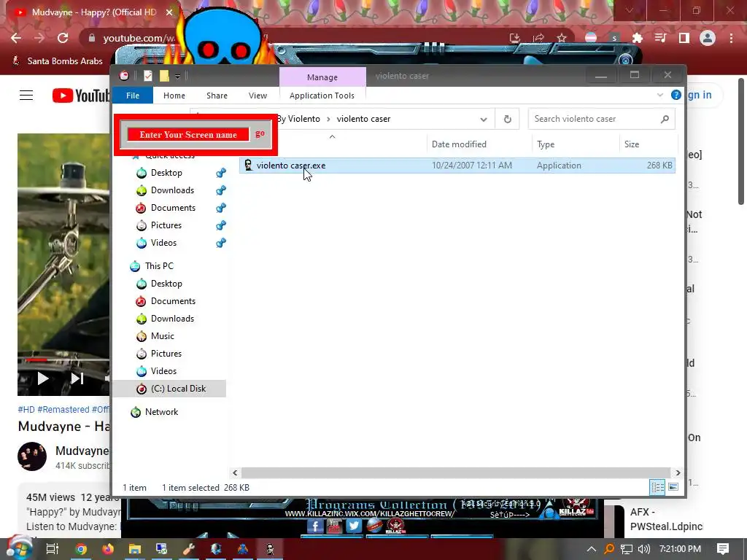
Task: Switch to the View ribbon tab
Action: 258,96
